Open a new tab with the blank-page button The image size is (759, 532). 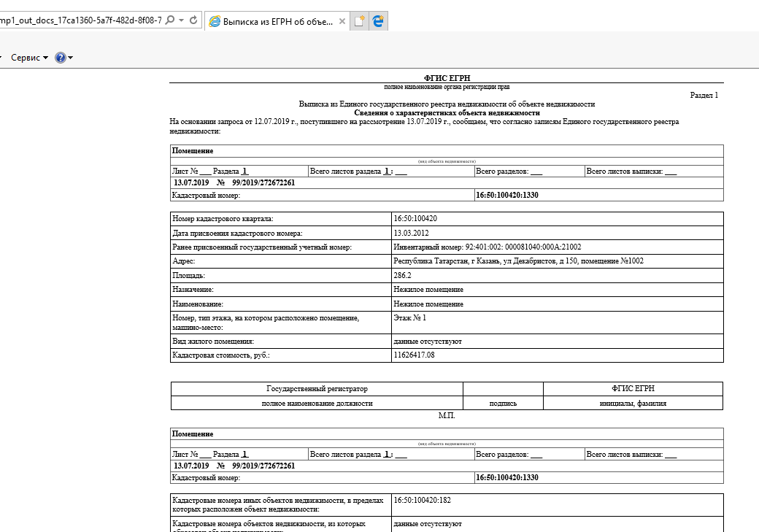pos(360,22)
